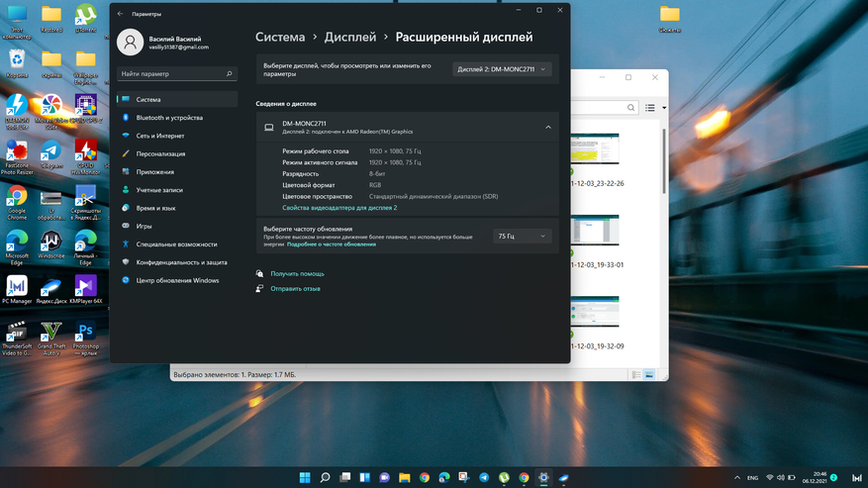Viewport: 868px width, 488px height.
Task: Open display selector Дисплей 2: DM-MONC2711
Action: point(502,69)
